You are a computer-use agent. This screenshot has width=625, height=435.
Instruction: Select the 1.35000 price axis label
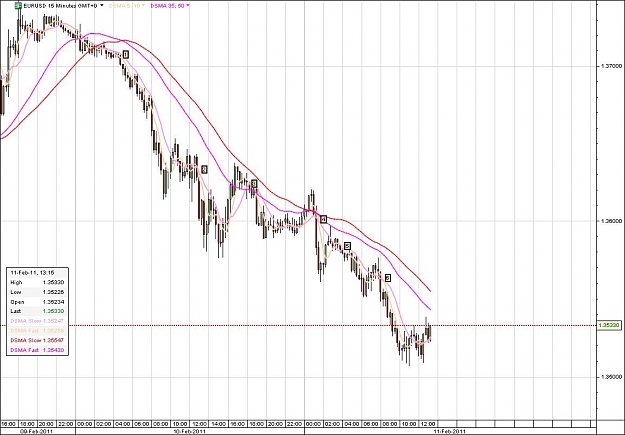coord(611,377)
